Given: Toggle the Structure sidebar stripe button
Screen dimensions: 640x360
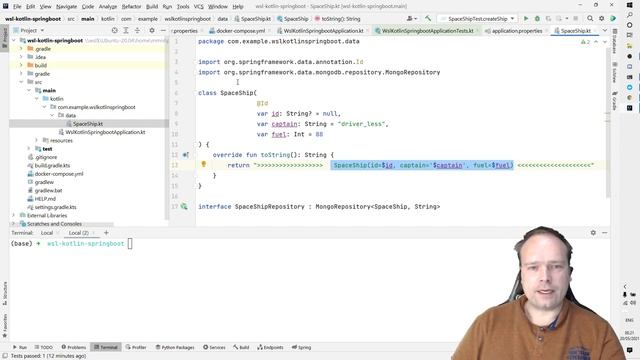Looking at the screenshot, I should [x=5, y=293].
